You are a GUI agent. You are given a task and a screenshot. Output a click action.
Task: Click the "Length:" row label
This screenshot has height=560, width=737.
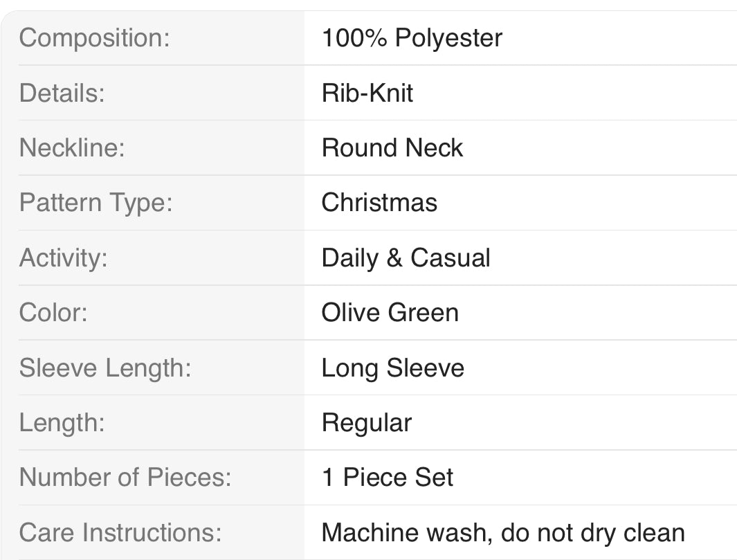pyautogui.click(x=62, y=422)
